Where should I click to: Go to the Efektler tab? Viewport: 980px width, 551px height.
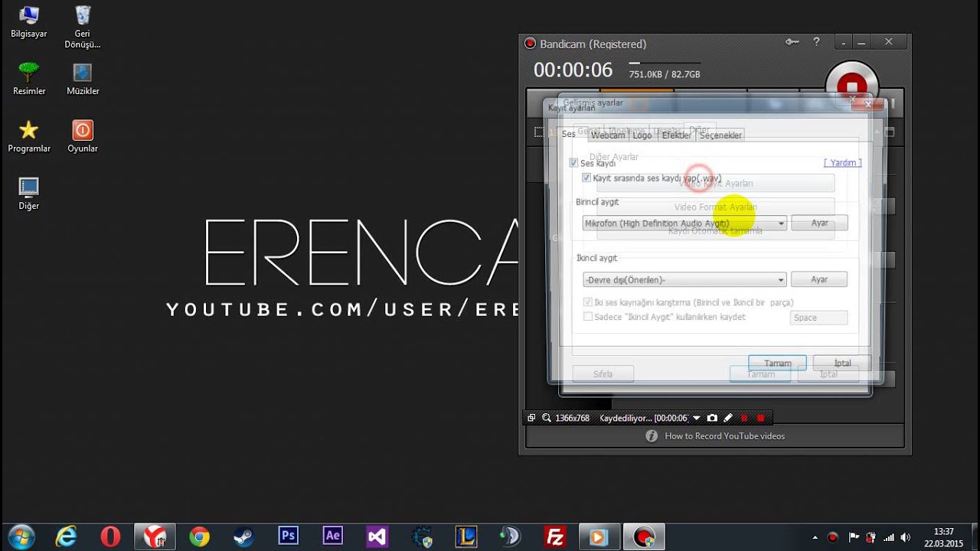click(x=676, y=135)
